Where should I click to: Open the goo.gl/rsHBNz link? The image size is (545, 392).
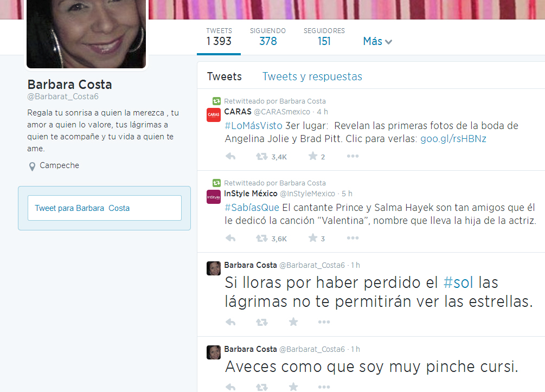(453, 139)
